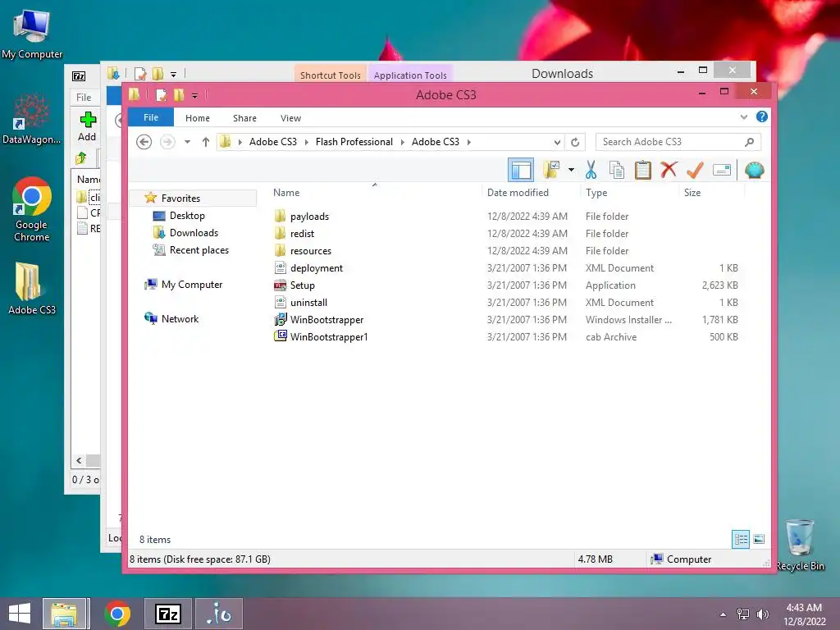Click the teal shell icon in toolbar

755,171
